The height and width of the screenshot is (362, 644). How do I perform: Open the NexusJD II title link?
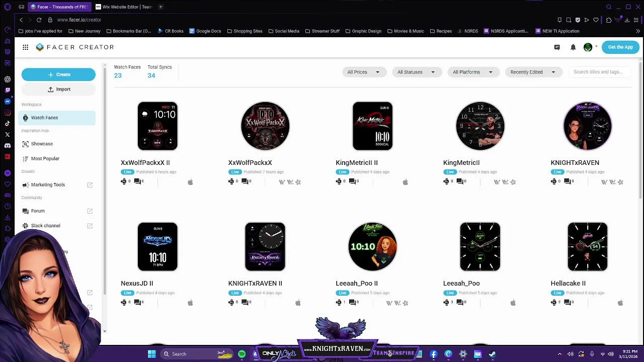coord(137,284)
